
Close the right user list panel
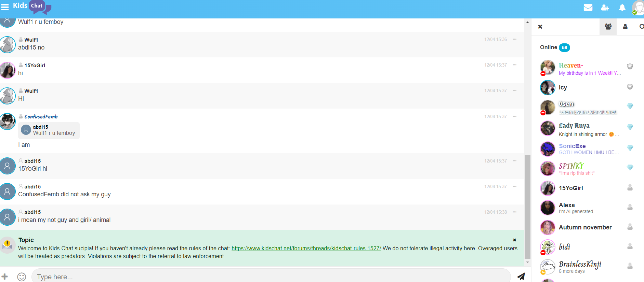pyautogui.click(x=540, y=27)
